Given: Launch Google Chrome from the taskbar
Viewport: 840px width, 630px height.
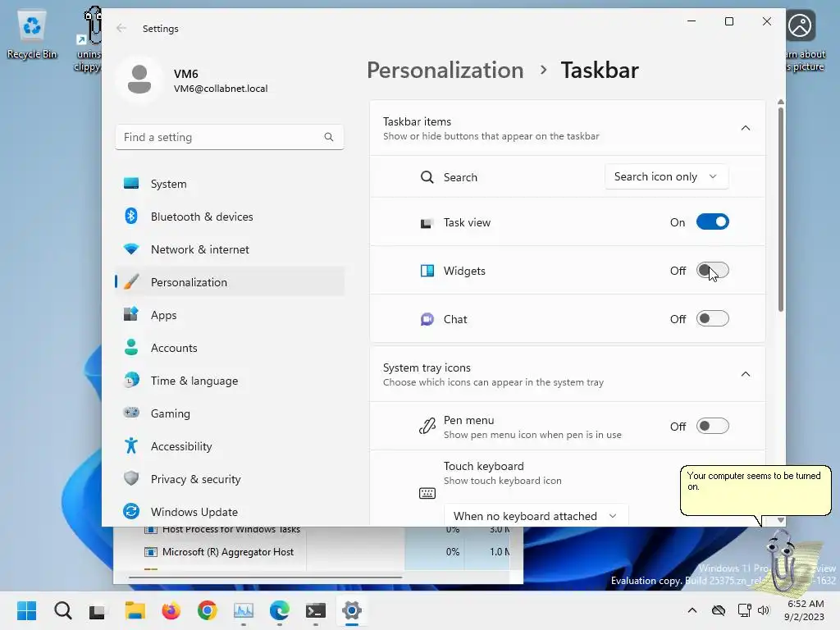Looking at the screenshot, I should pos(208,610).
